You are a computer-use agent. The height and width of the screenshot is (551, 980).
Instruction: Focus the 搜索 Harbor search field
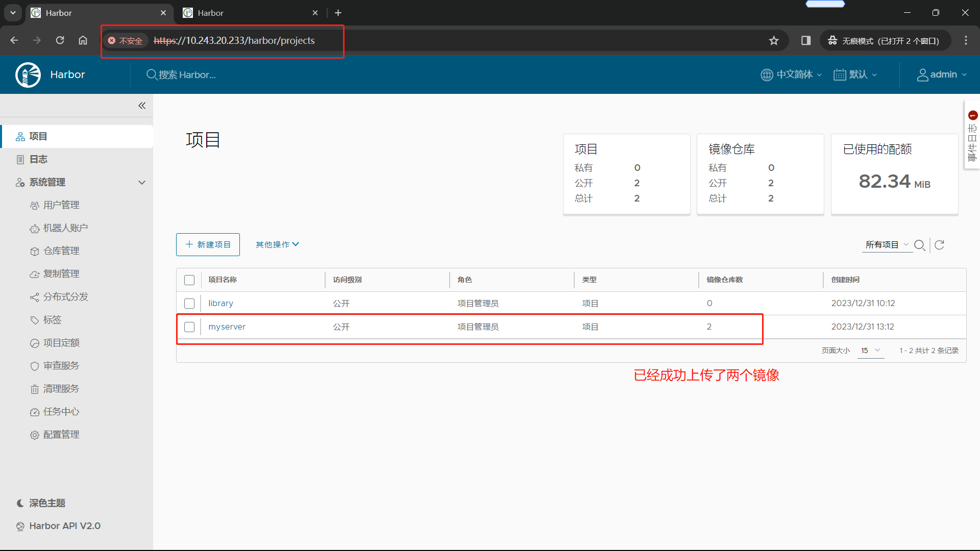tap(186, 75)
